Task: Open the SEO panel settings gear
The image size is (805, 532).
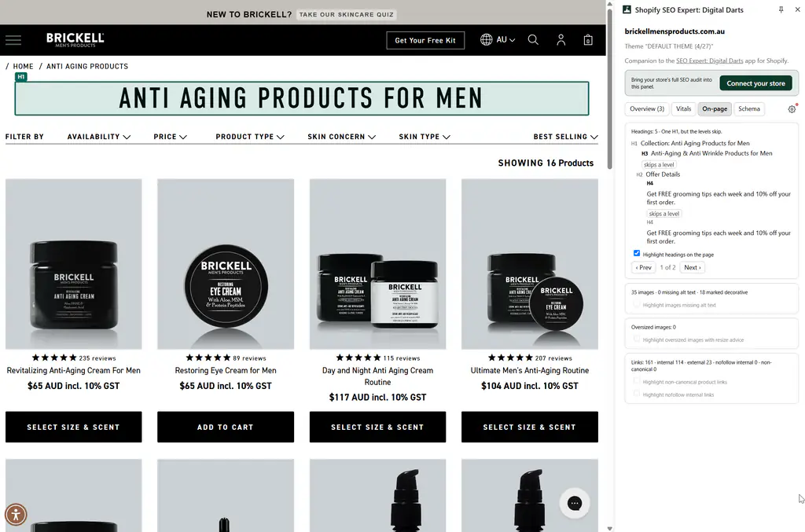Action: click(x=792, y=108)
